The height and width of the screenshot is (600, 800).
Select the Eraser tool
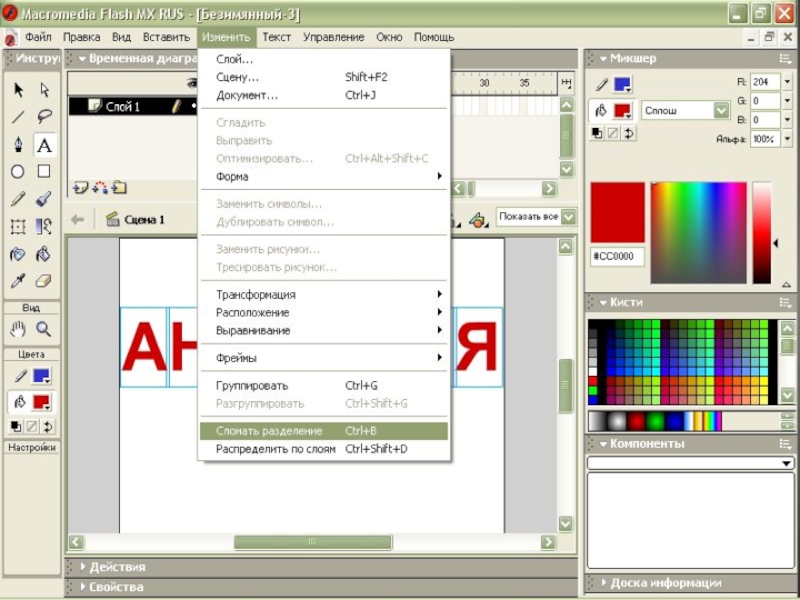pyautogui.click(x=44, y=281)
